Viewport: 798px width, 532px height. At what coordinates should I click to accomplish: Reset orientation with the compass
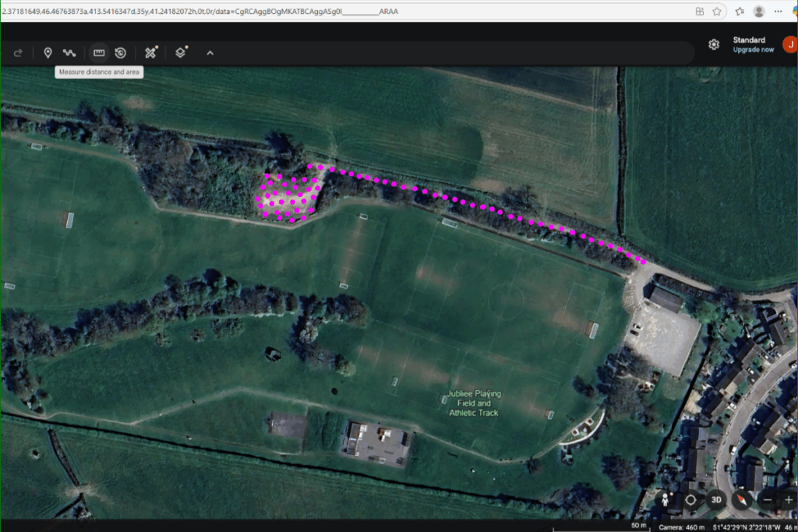[x=742, y=500]
